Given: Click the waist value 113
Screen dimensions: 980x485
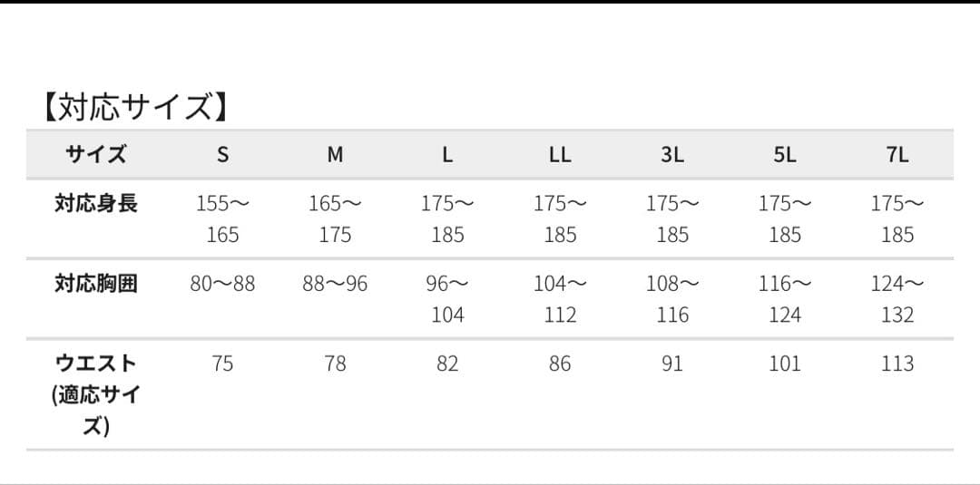Looking at the screenshot, I should 897,364.
